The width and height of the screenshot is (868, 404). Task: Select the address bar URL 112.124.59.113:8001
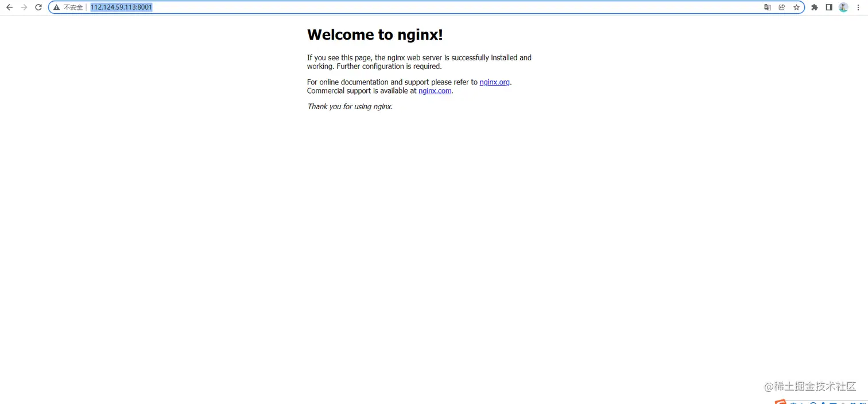121,7
